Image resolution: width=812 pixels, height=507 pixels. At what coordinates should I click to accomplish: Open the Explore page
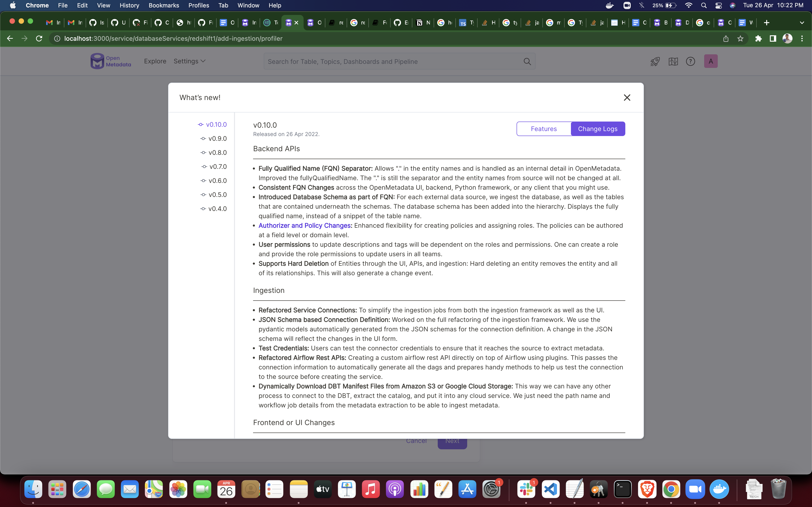155,61
